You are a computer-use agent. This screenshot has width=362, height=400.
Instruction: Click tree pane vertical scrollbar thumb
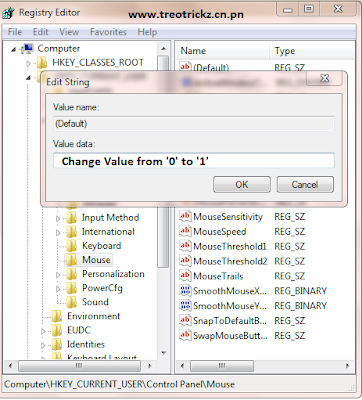click(x=163, y=237)
